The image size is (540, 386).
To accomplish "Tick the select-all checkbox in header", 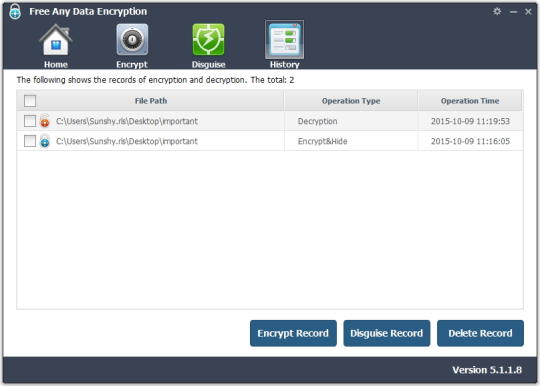I will pos(30,101).
